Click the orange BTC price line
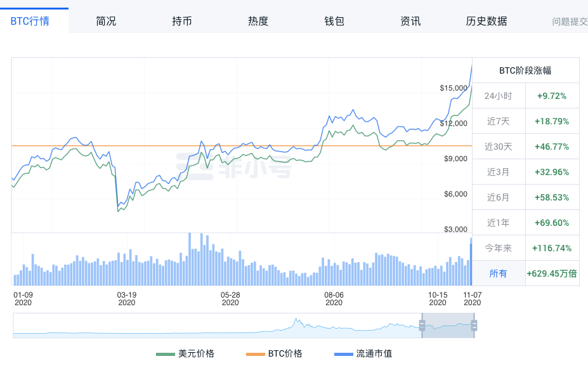This screenshot has width=588, height=368. point(242,145)
